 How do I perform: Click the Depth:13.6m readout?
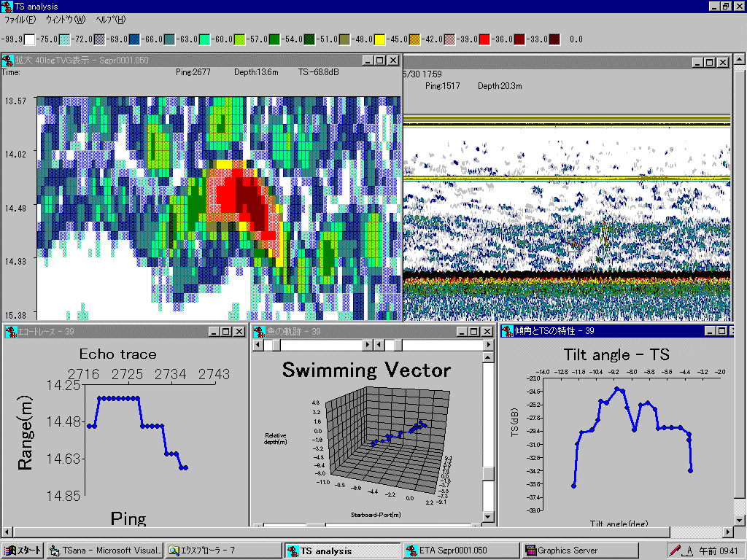coord(256,72)
